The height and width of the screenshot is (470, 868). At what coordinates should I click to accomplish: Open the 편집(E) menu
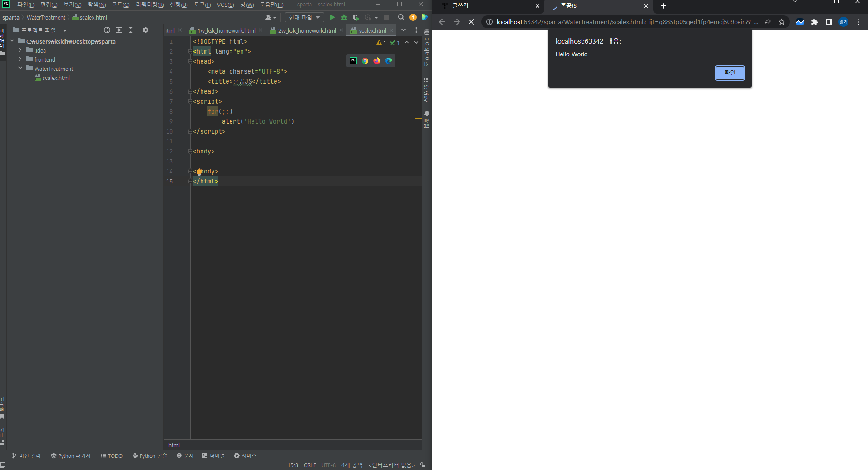49,5
